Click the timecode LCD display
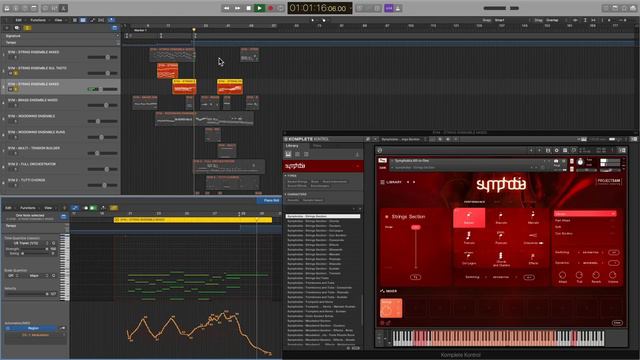 click(320, 8)
